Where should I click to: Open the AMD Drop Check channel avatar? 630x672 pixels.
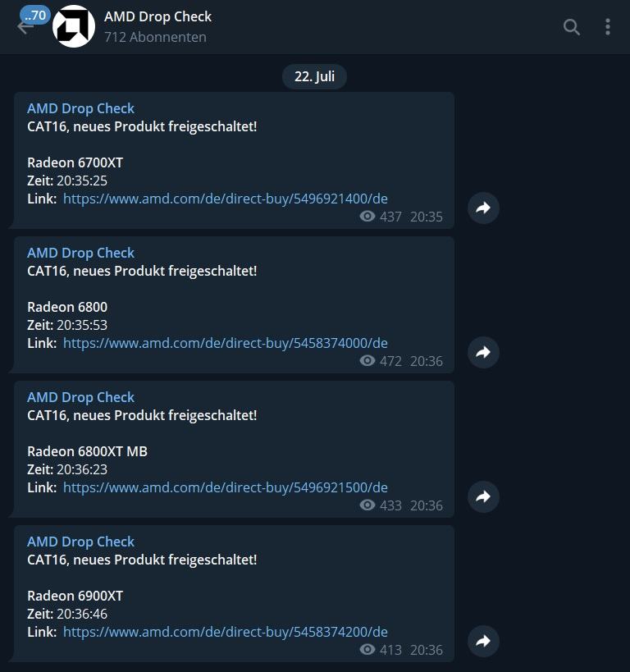click(x=74, y=26)
